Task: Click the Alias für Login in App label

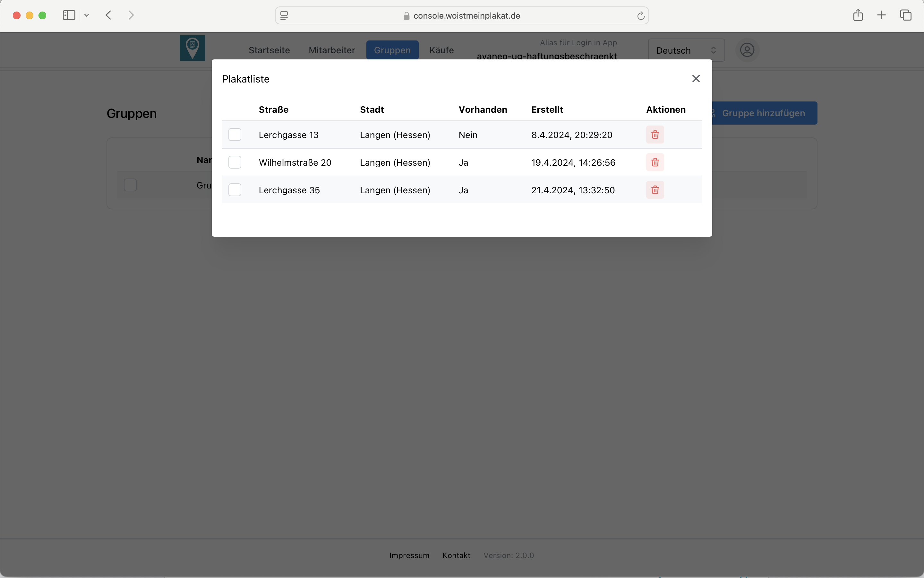Action: (x=578, y=43)
